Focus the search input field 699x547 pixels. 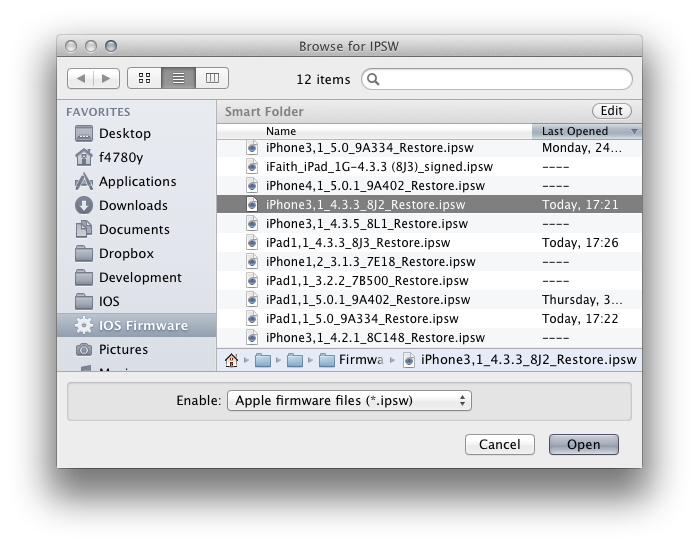point(497,79)
